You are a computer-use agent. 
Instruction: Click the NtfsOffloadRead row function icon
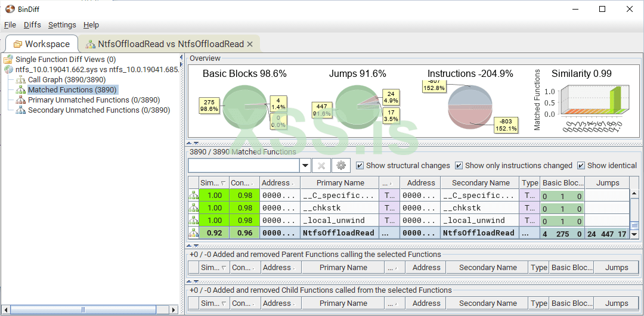tap(194, 233)
